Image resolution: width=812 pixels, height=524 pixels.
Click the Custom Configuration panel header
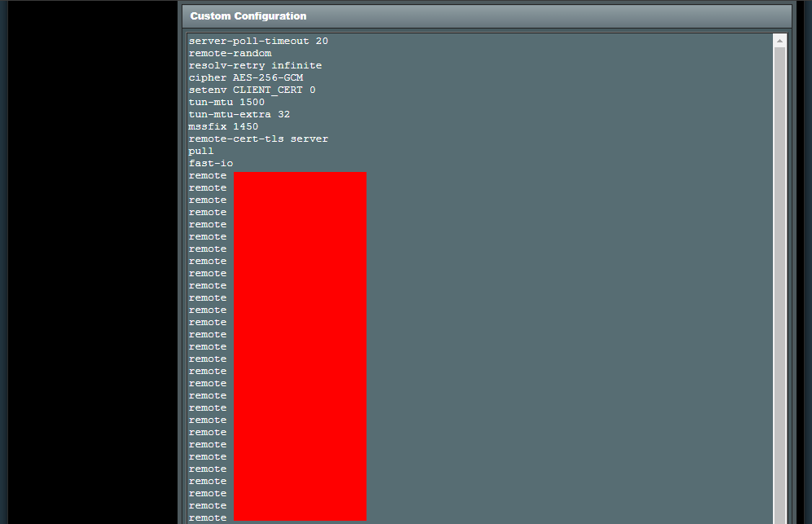click(x=487, y=16)
